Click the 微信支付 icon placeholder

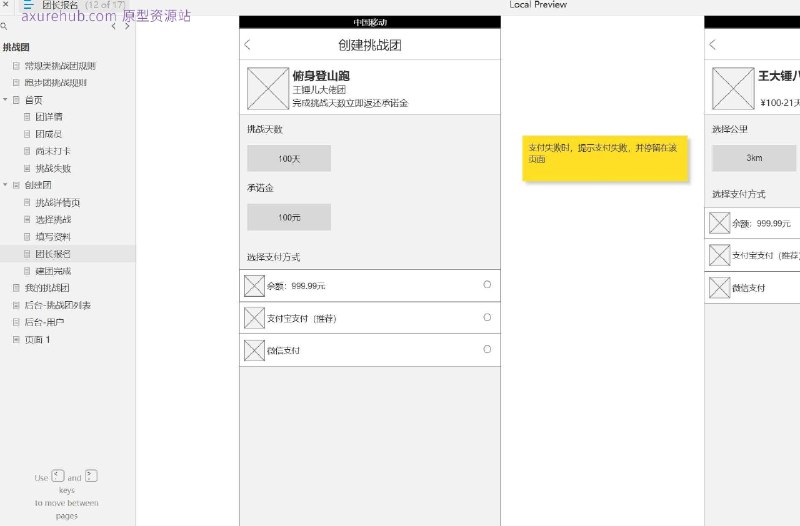254,350
